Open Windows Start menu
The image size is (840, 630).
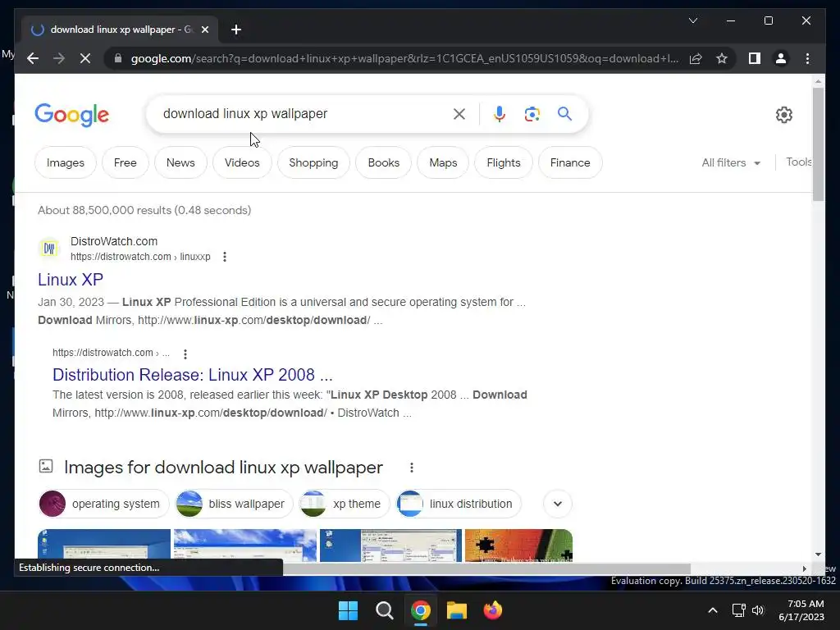click(x=348, y=610)
